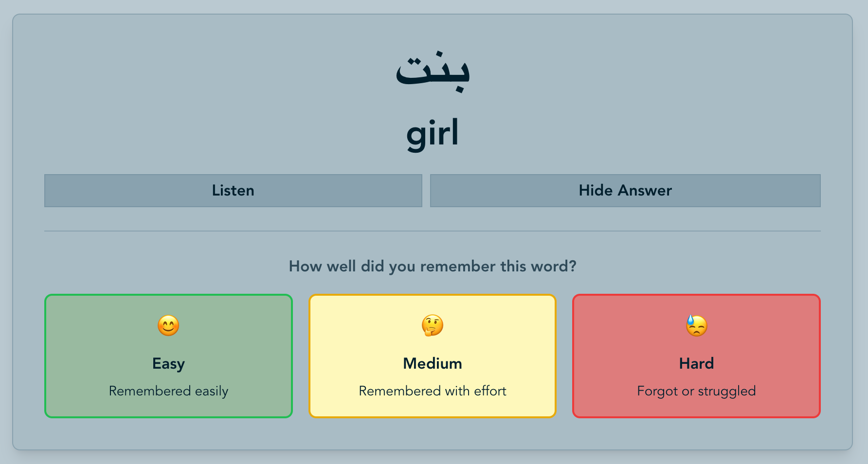
Task: Click the downcast sweat face emoji
Action: 696,325
